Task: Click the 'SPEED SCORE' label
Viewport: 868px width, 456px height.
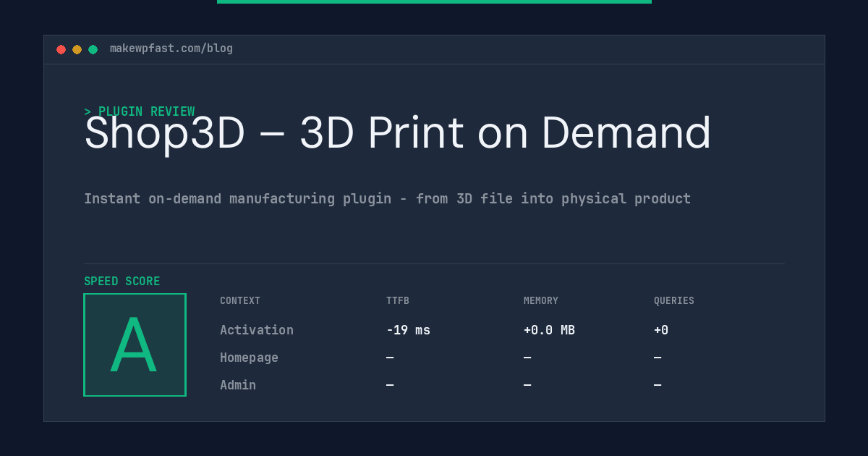Action: [122, 282]
